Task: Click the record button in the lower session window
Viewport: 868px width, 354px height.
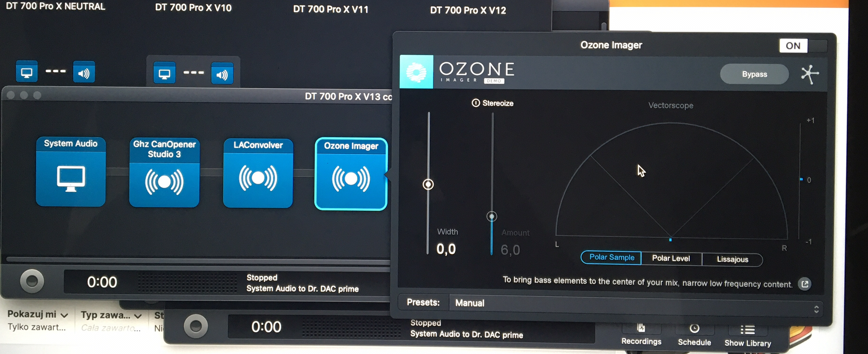Action: [196, 326]
